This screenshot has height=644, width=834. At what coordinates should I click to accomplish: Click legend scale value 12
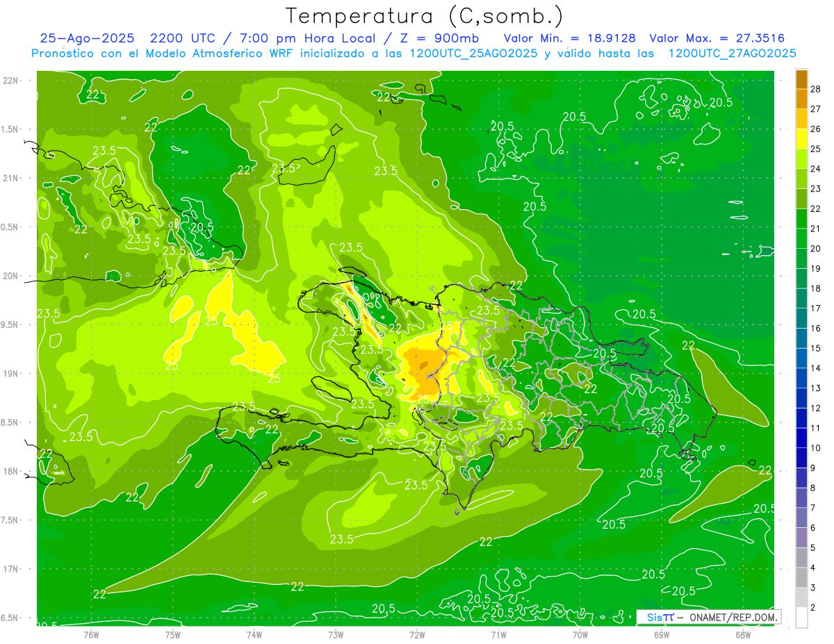(x=816, y=408)
